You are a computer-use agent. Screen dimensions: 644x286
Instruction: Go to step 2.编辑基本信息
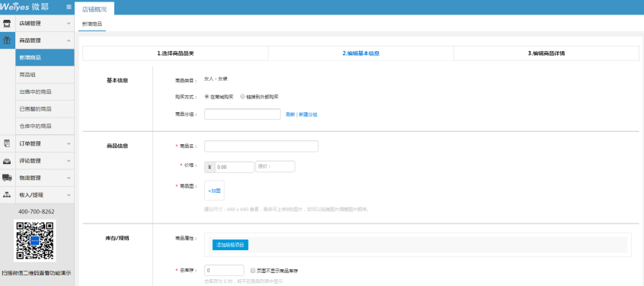361,53
